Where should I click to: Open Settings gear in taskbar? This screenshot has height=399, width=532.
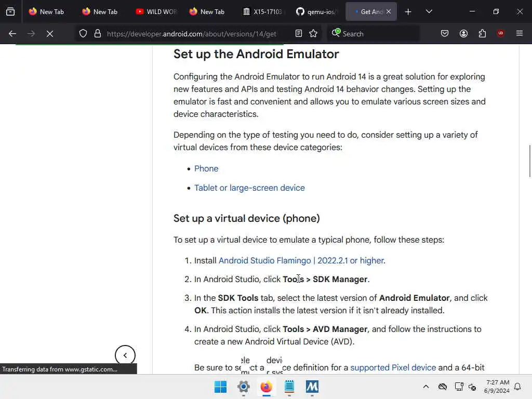click(x=244, y=387)
